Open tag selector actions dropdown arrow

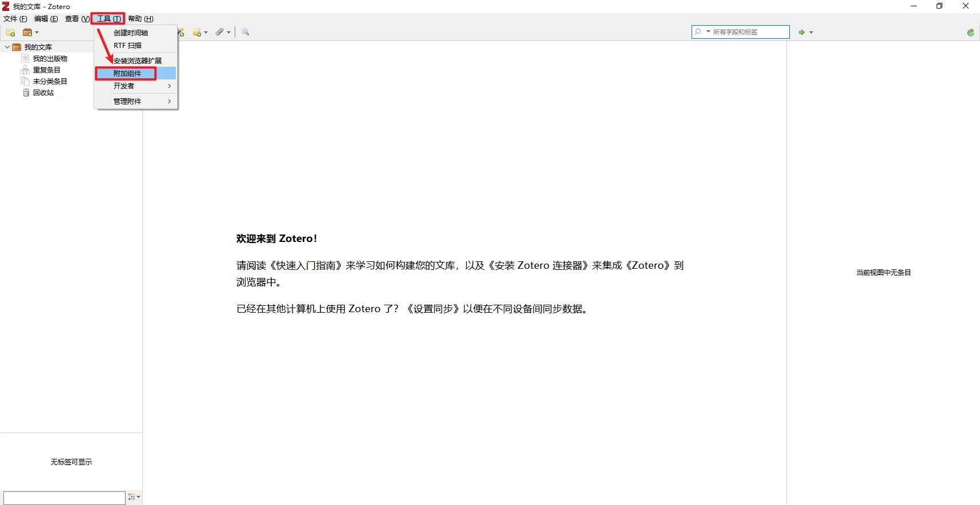(138, 497)
